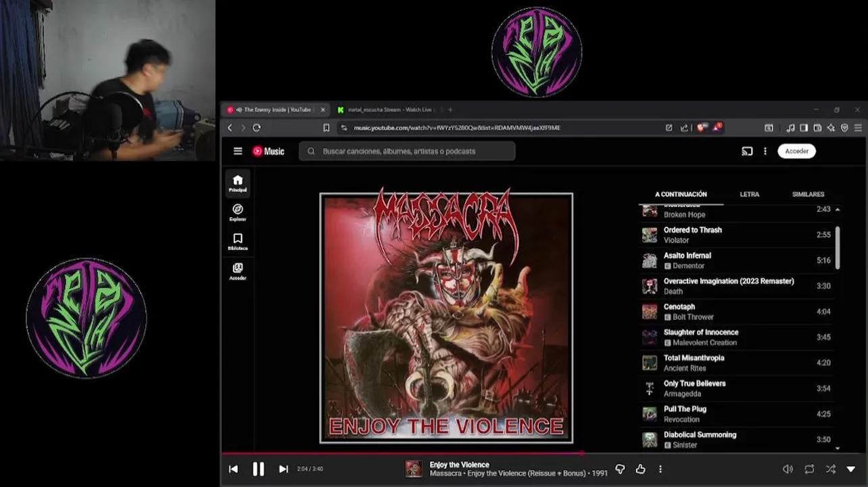Switch to the metal_escucha Stream tab

click(x=387, y=110)
